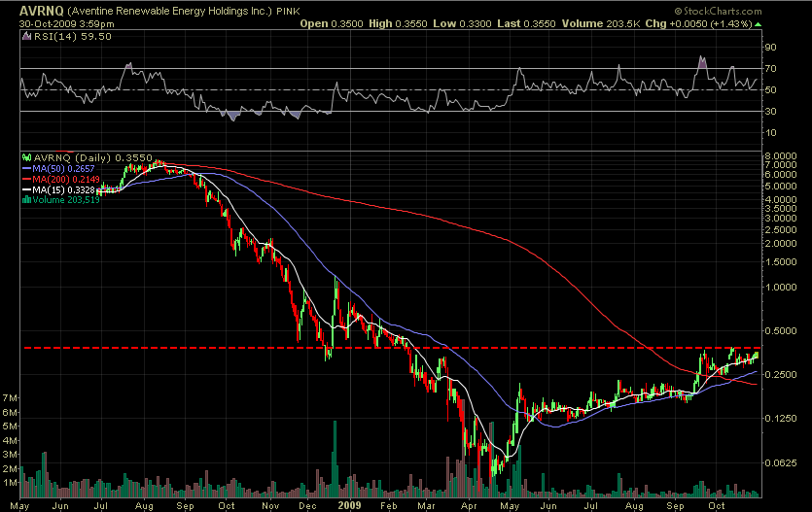Viewport: 812px width, 512px height.
Task: Click the Dec label on time axis
Action: (x=307, y=506)
